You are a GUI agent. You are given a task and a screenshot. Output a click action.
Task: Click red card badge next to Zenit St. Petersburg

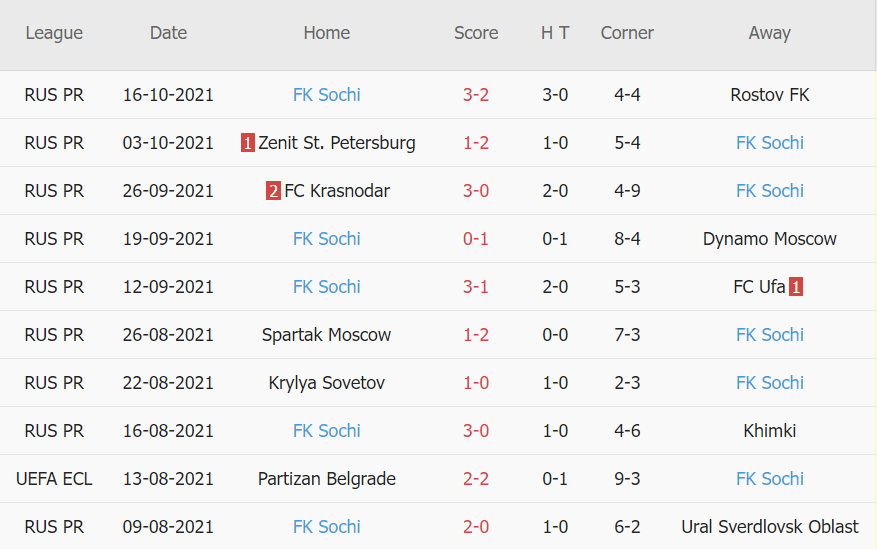tap(248, 143)
